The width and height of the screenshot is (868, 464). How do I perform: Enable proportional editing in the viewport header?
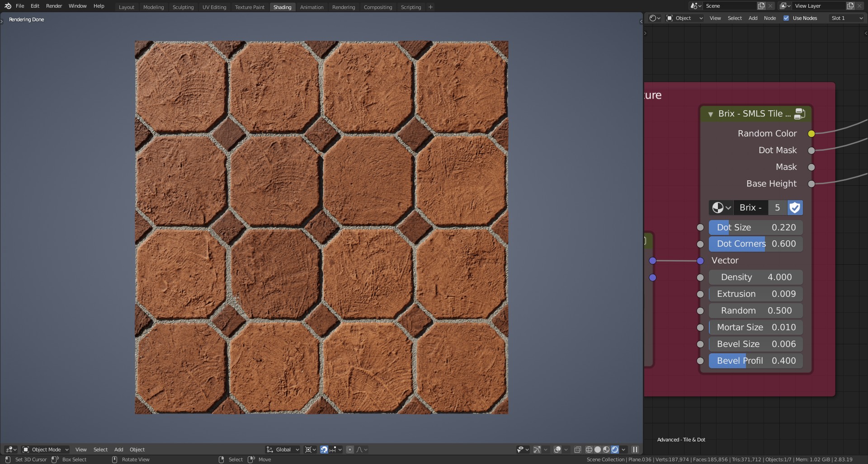[x=349, y=450]
